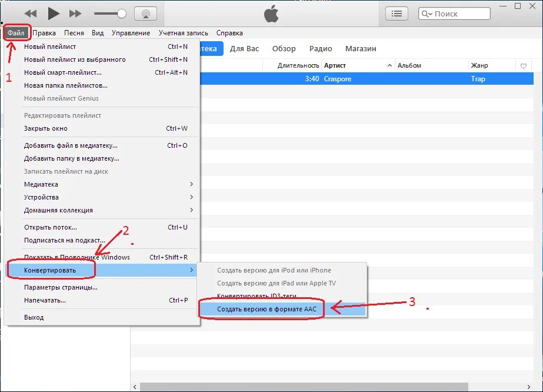543x392 pixels.
Task: Click the horizontal scrollbar left arrow
Action: coord(135,387)
